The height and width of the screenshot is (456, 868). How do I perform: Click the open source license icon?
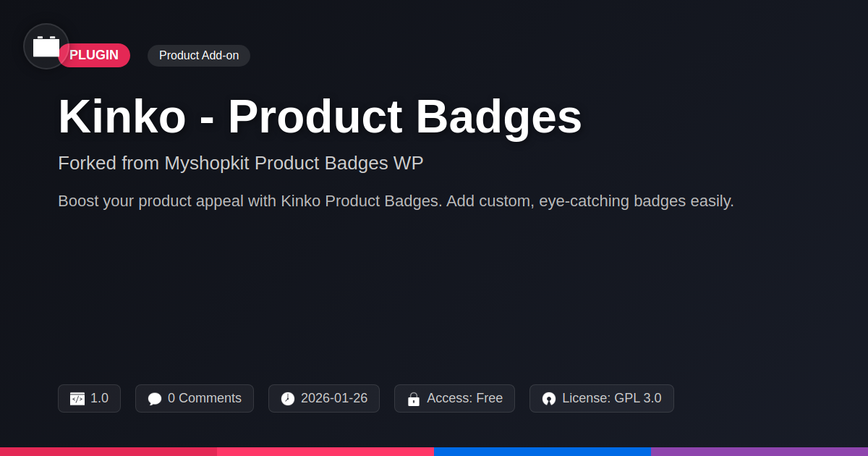point(549,399)
